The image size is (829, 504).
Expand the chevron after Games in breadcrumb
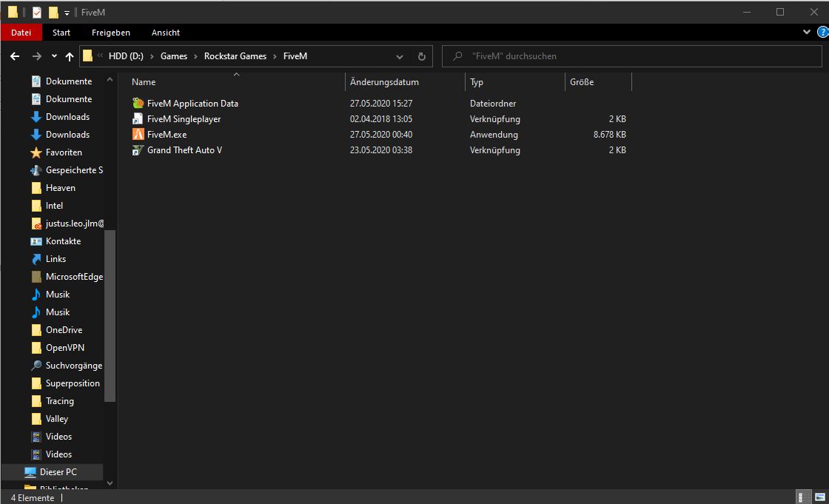click(195, 56)
